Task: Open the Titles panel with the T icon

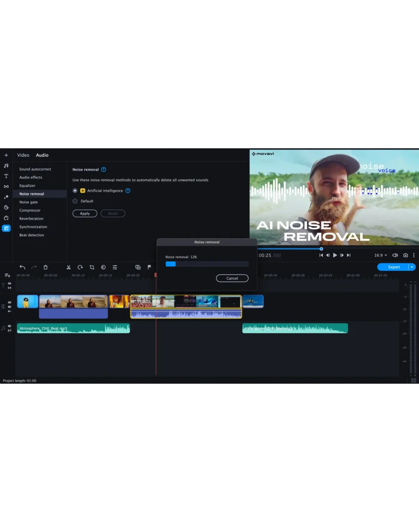Action: click(6, 176)
